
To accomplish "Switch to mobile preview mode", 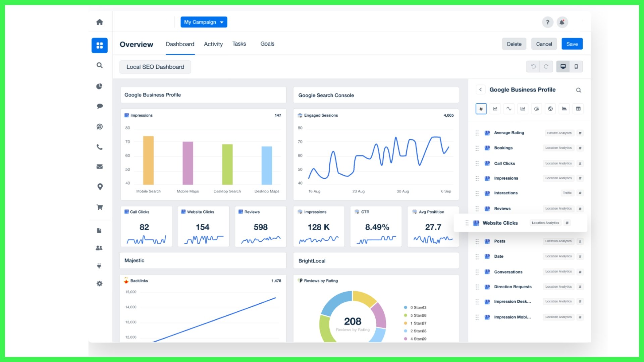I will [576, 66].
